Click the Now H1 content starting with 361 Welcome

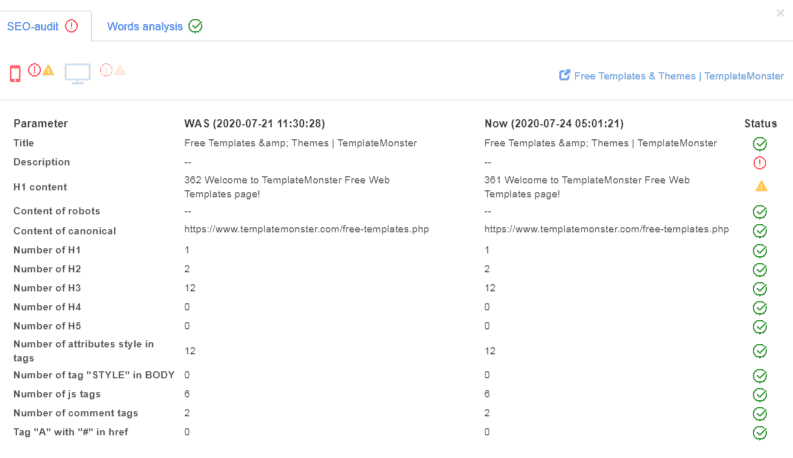pyautogui.click(x=587, y=187)
